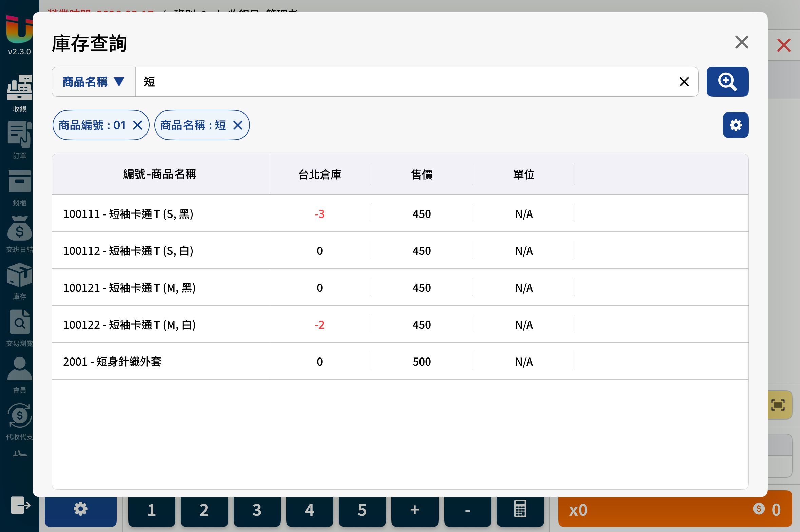
Task: Click the 台北倉庫 column header
Action: [319, 175]
